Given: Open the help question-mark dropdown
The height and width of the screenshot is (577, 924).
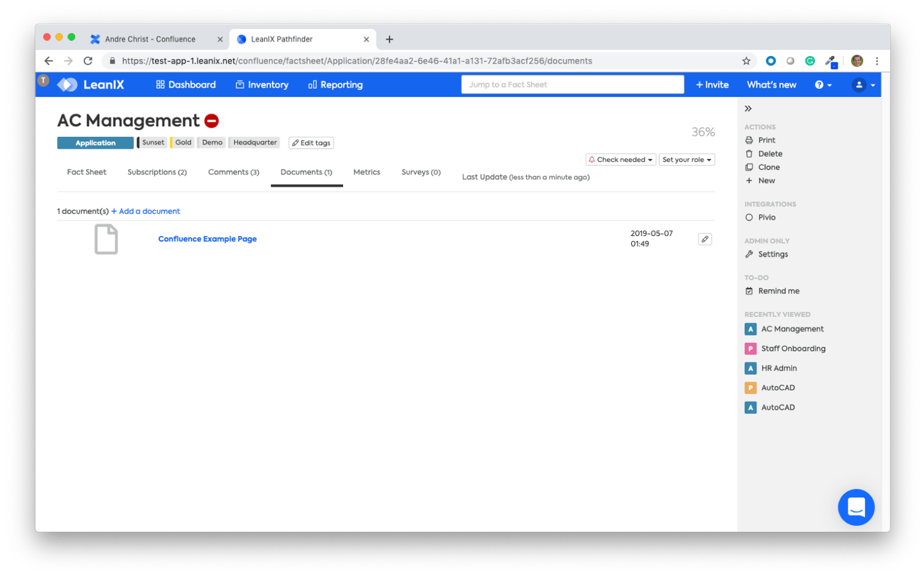Looking at the screenshot, I should coord(823,84).
